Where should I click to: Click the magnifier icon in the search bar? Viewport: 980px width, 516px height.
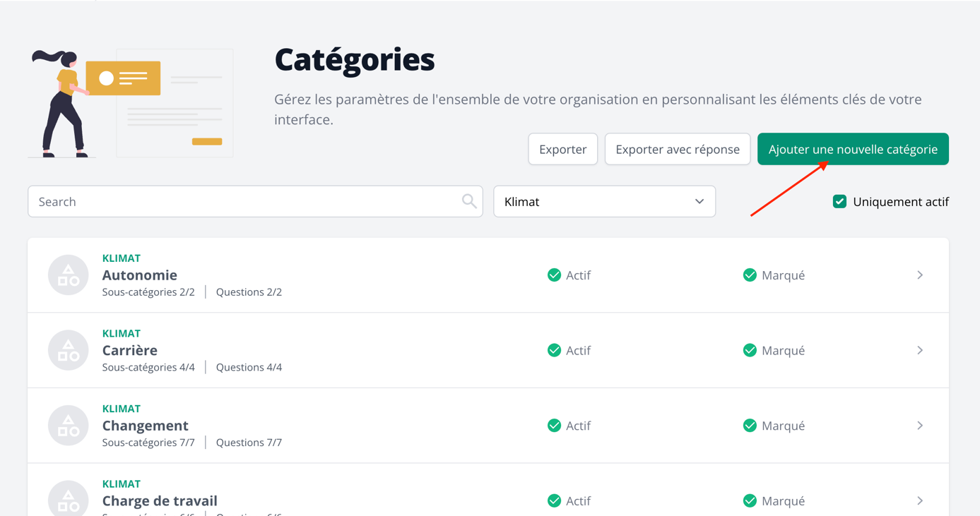[468, 201]
